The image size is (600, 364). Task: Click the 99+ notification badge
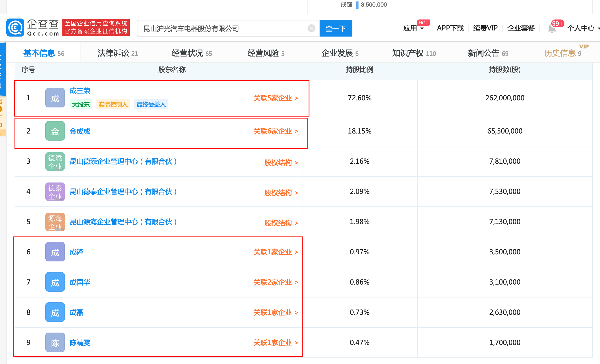pos(557,23)
